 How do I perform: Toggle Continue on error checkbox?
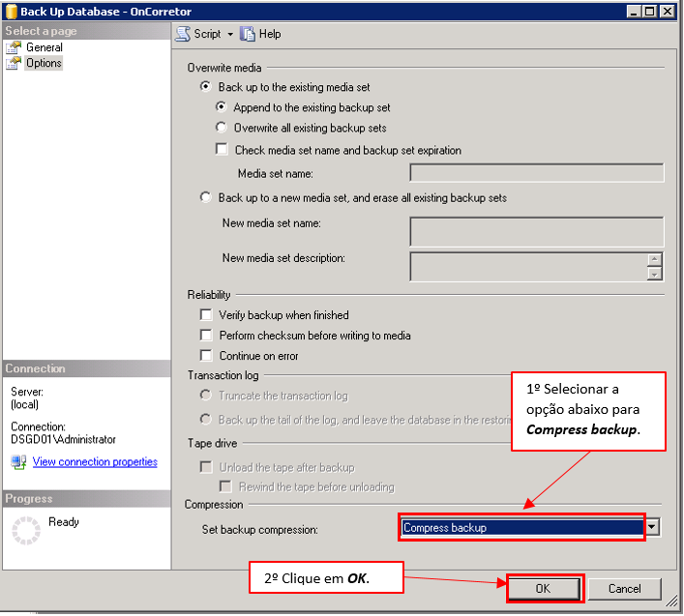(206, 355)
